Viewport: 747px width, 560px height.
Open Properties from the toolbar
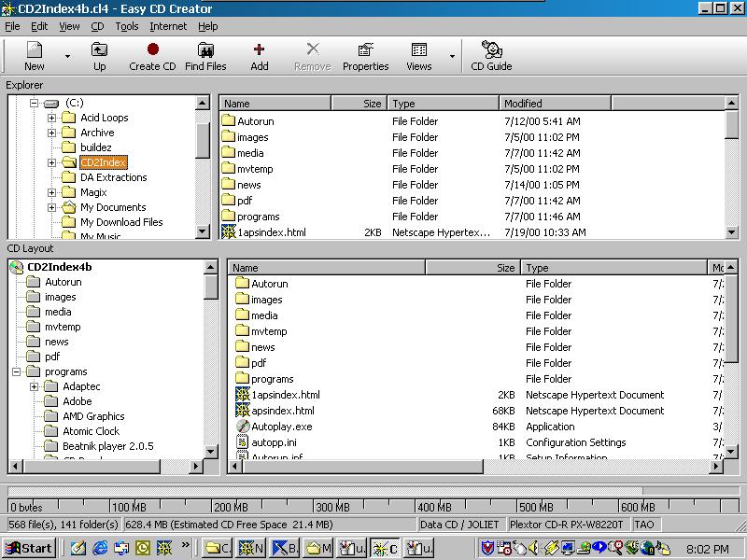pyautogui.click(x=365, y=56)
